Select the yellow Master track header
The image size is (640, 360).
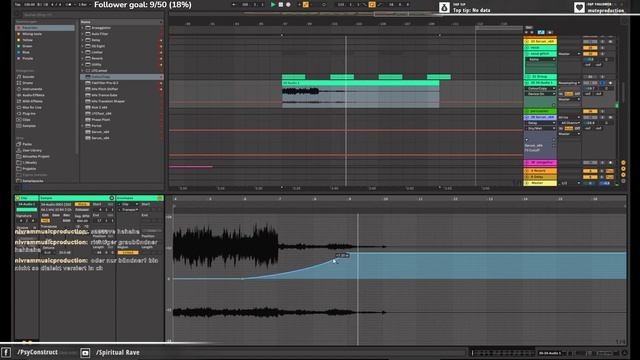[540, 183]
